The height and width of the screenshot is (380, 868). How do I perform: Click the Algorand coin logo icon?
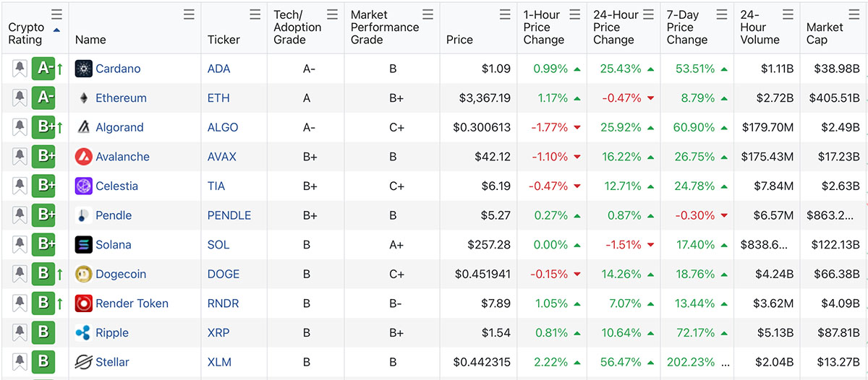[84, 127]
